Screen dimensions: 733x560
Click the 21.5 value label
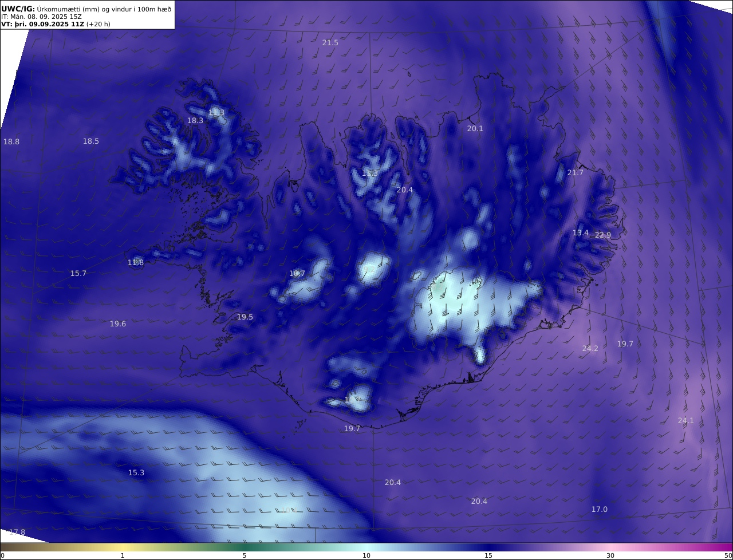coord(330,43)
